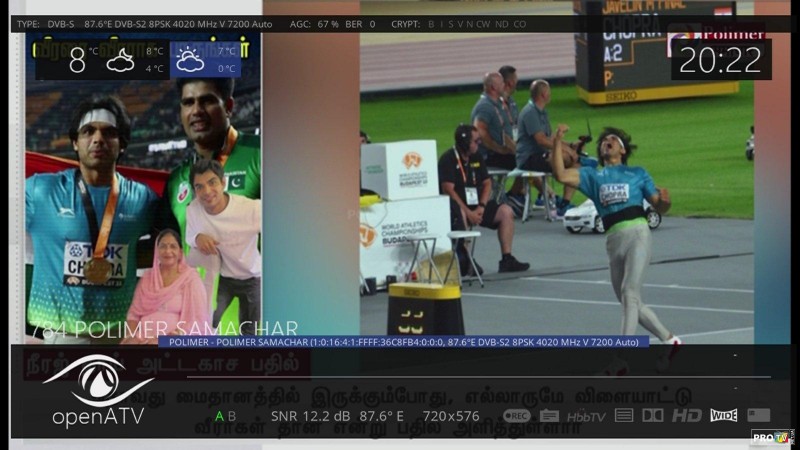
Task: Click the WIDE format indicator icon
Action: click(723, 415)
